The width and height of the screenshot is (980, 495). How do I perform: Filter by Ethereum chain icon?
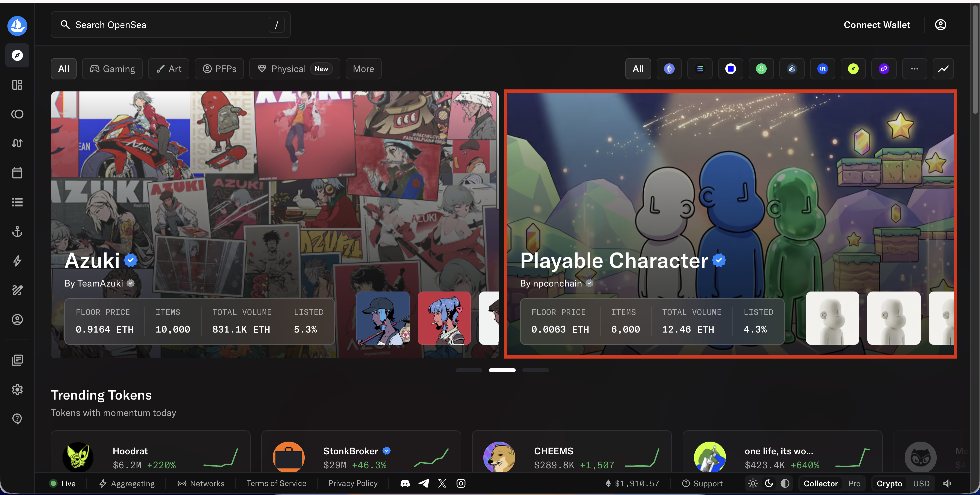[x=669, y=68]
